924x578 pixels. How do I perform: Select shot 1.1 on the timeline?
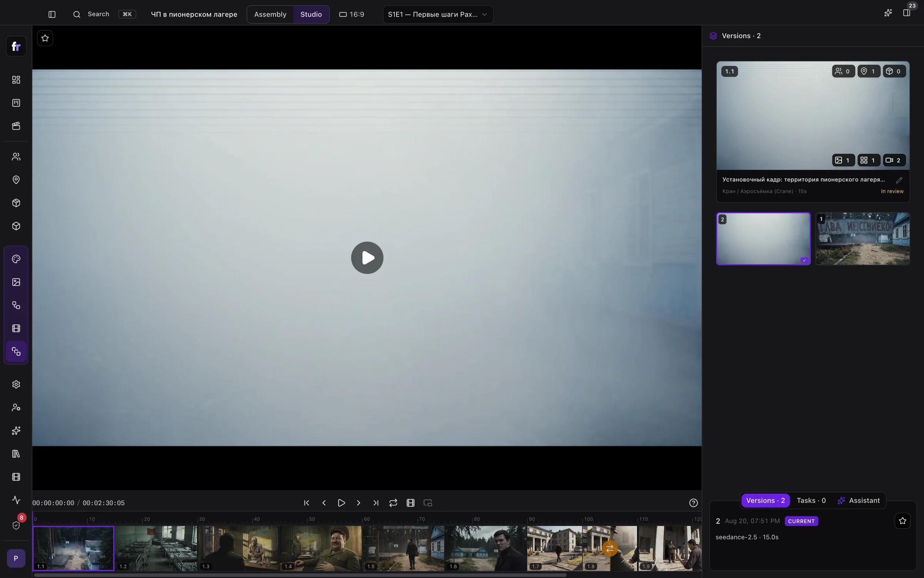pos(74,548)
